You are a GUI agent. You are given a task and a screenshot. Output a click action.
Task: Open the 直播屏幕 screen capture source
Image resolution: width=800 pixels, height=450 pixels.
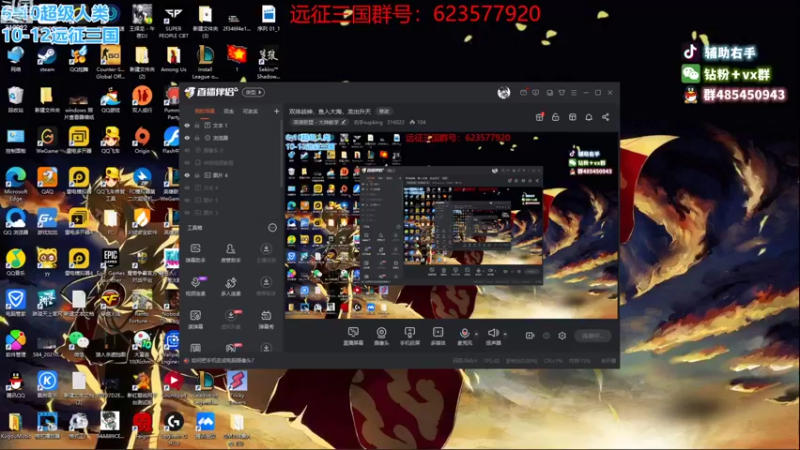click(x=353, y=336)
